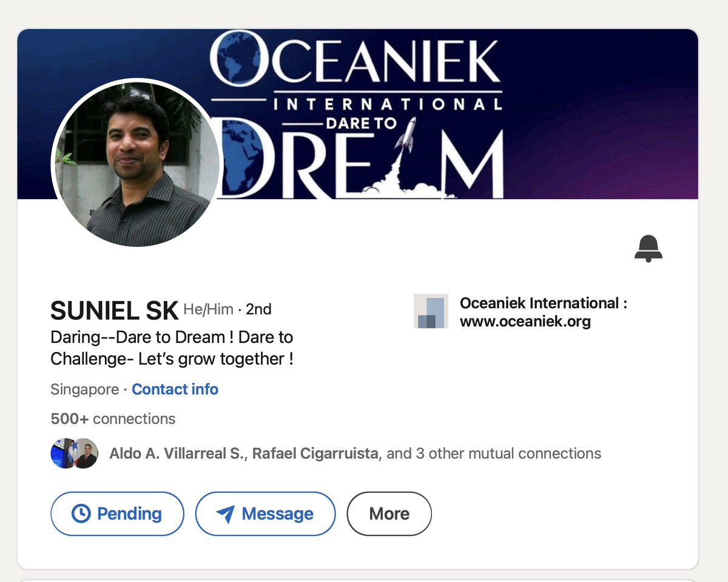Click the Oceaniek International company logo
The image size is (728, 582).
431,311
